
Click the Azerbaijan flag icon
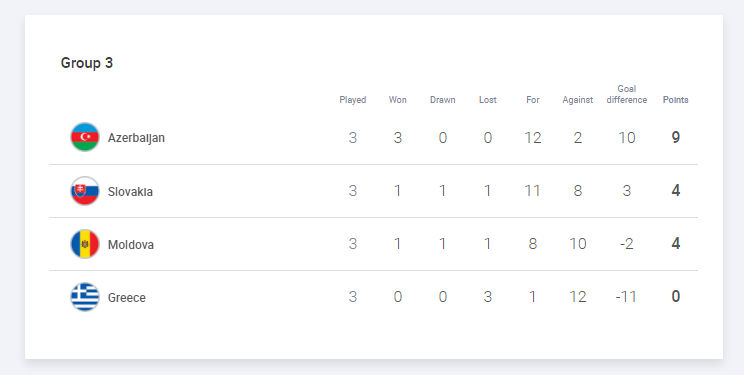tap(85, 137)
